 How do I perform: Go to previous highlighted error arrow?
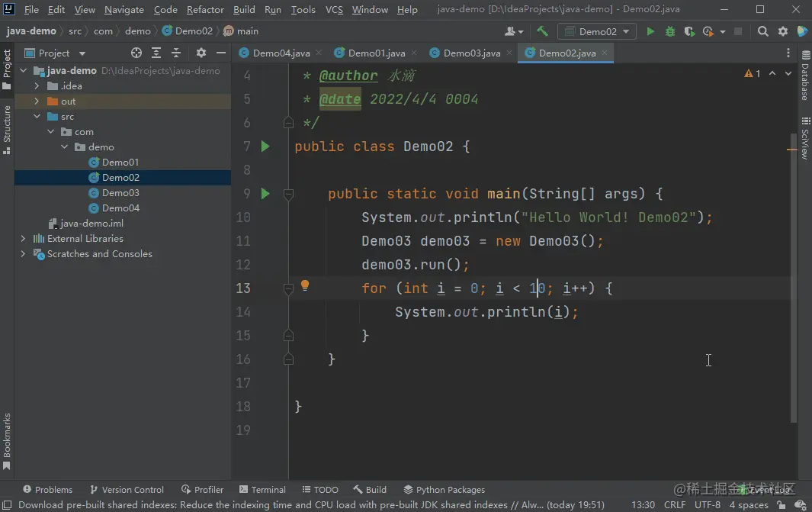click(x=772, y=73)
